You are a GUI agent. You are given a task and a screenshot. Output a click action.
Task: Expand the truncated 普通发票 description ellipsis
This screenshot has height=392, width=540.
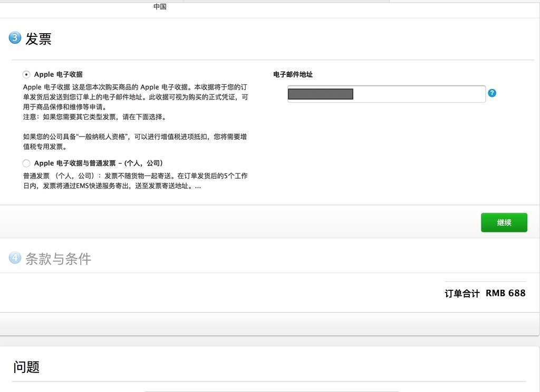pos(198,187)
